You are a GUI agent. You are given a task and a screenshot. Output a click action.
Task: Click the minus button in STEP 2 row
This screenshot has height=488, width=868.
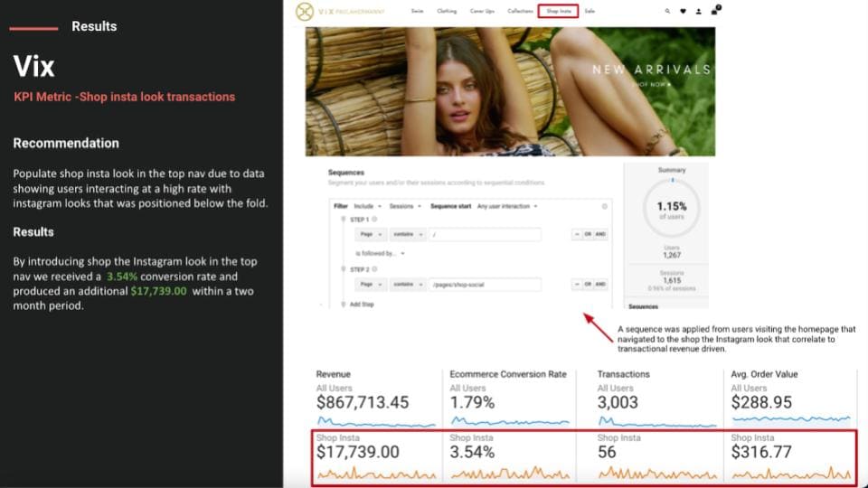point(577,285)
